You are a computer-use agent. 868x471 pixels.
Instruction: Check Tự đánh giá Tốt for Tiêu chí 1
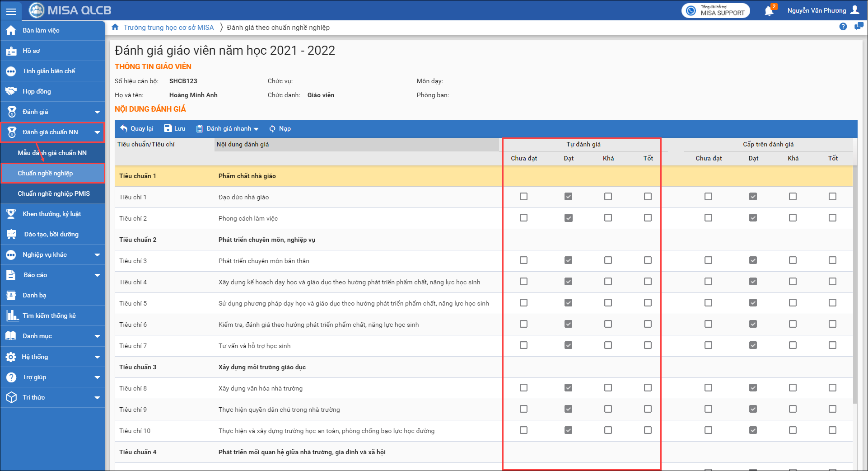648,197
